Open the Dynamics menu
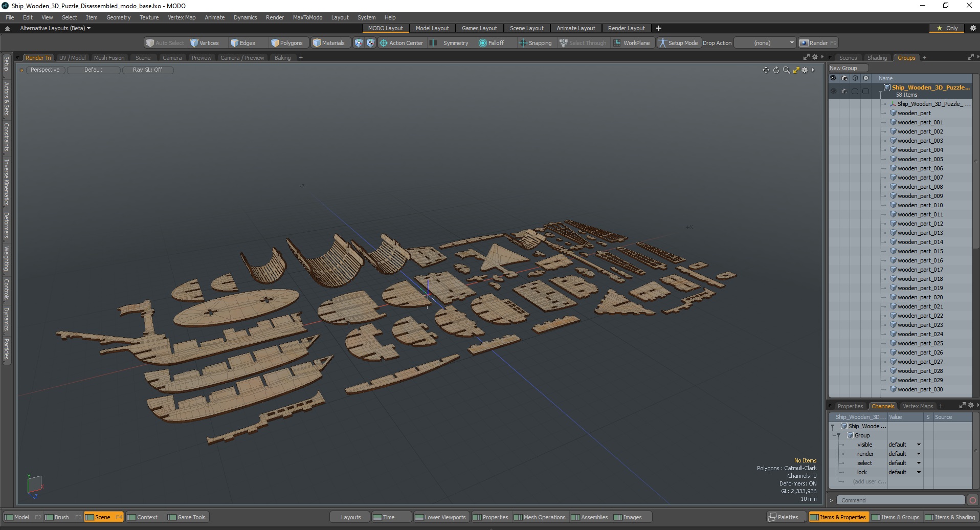The height and width of the screenshot is (530, 980). pos(245,17)
